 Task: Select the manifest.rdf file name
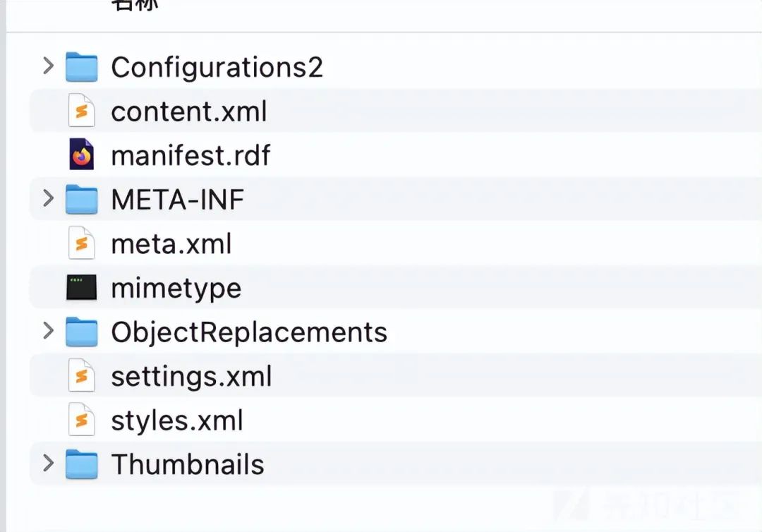click(x=190, y=155)
